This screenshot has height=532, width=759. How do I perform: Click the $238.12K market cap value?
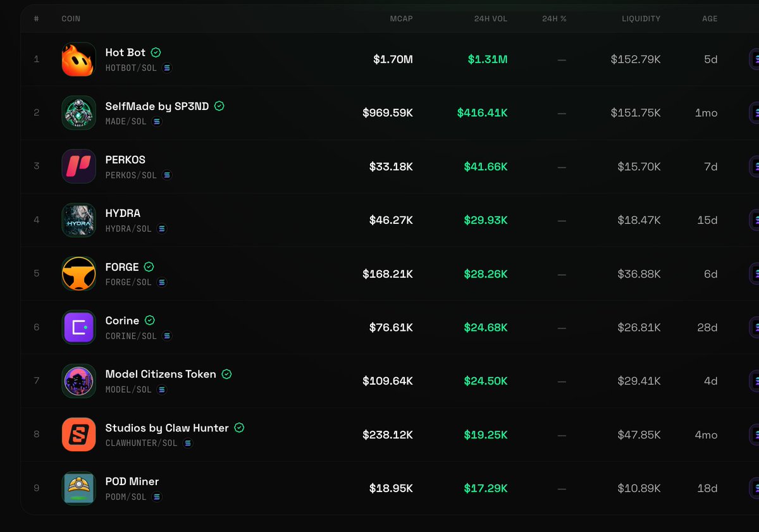388,435
